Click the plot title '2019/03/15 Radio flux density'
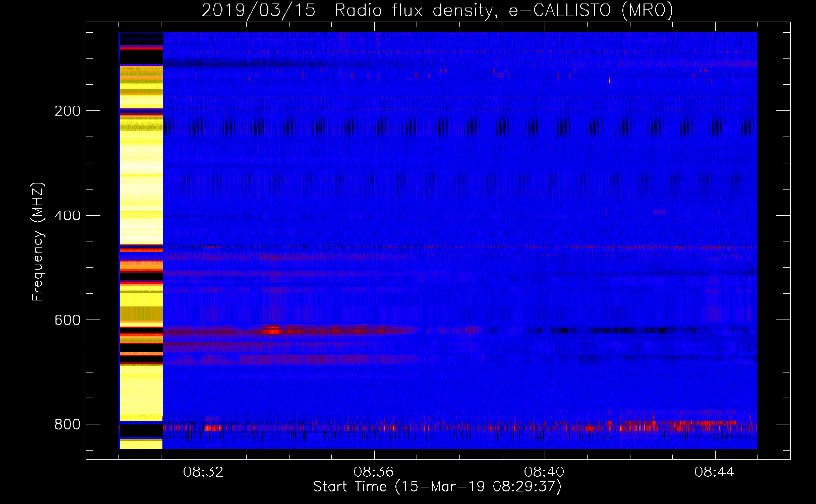This screenshot has width=816, height=504. (x=437, y=10)
